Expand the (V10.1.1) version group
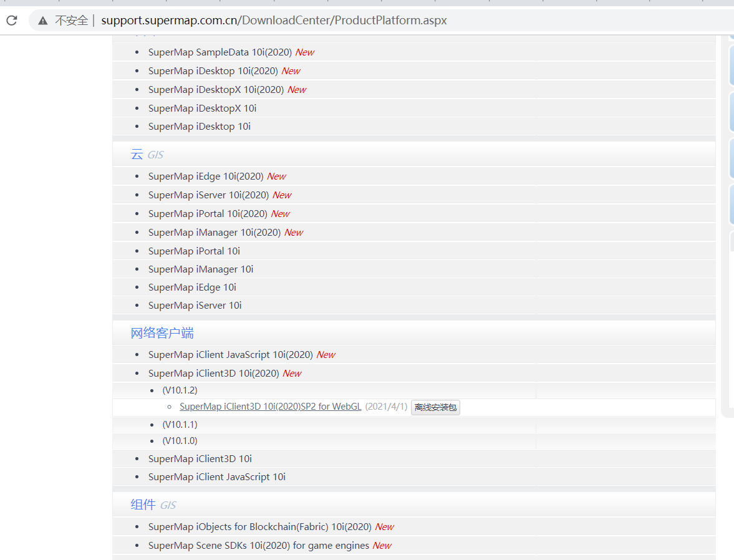The width and height of the screenshot is (734, 560). [x=180, y=424]
